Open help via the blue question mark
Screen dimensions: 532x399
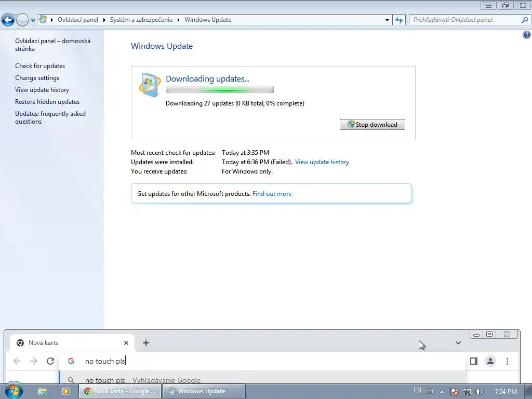pyautogui.click(x=527, y=35)
